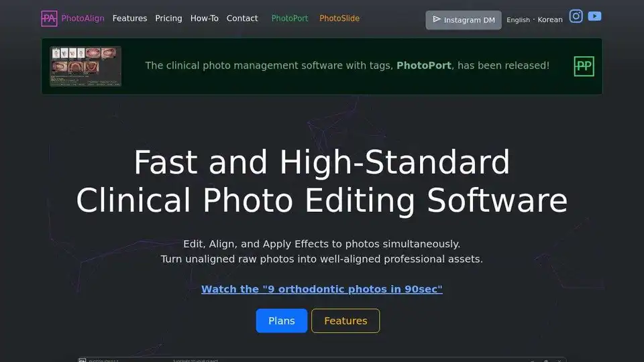Image resolution: width=644 pixels, height=362 pixels.
Task: Visit the PhotoSlide product link
Action: tap(339, 19)
